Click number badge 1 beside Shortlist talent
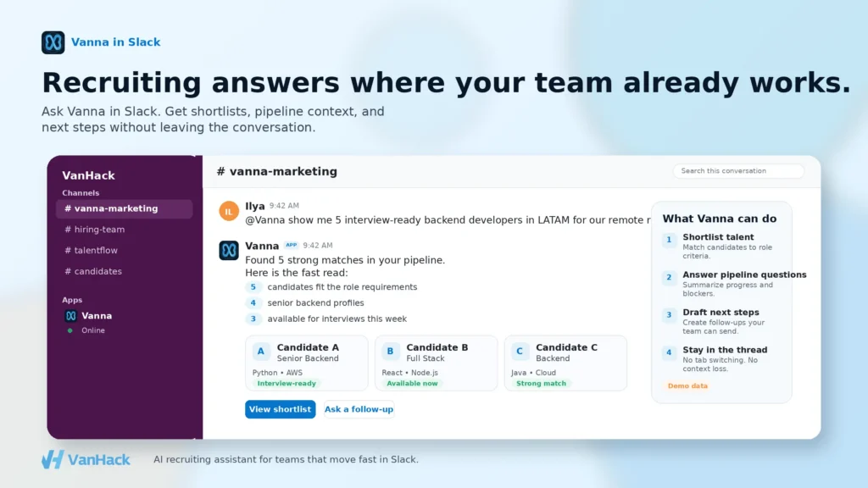 coord(669,240)
